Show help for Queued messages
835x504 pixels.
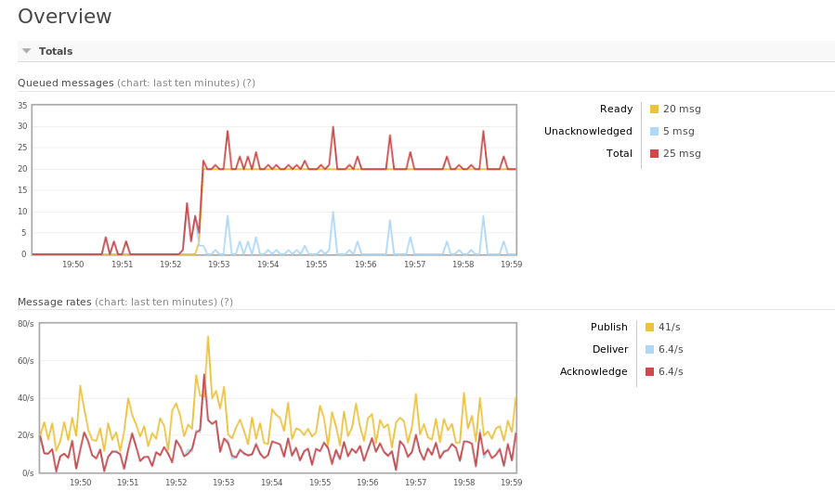click(249, 83)
